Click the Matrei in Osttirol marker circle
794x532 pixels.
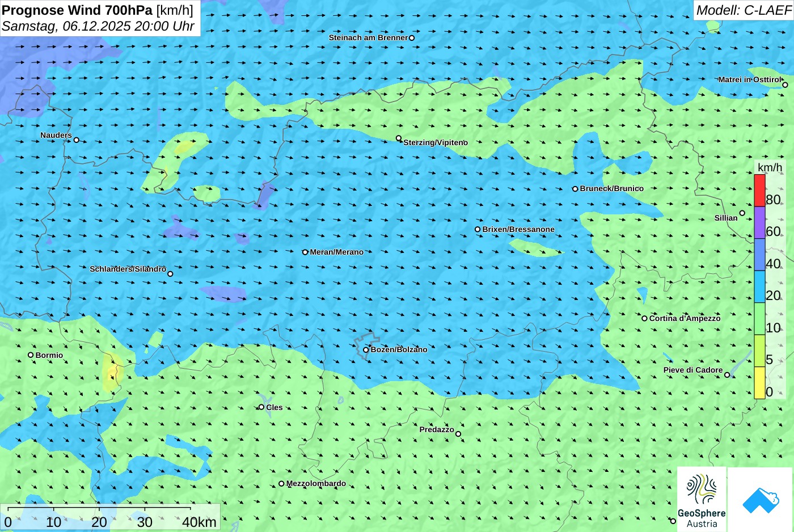coord(785,85)
